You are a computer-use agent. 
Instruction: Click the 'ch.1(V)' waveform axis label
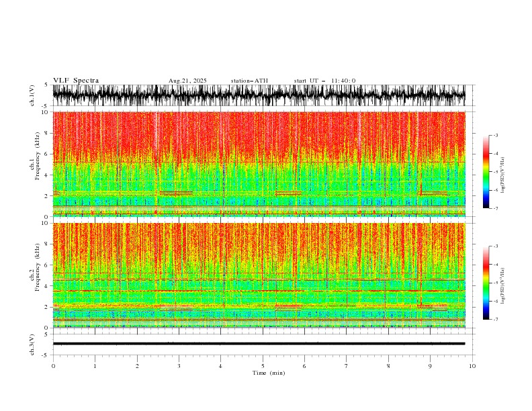pyautogui.click(x=32, y=95)
